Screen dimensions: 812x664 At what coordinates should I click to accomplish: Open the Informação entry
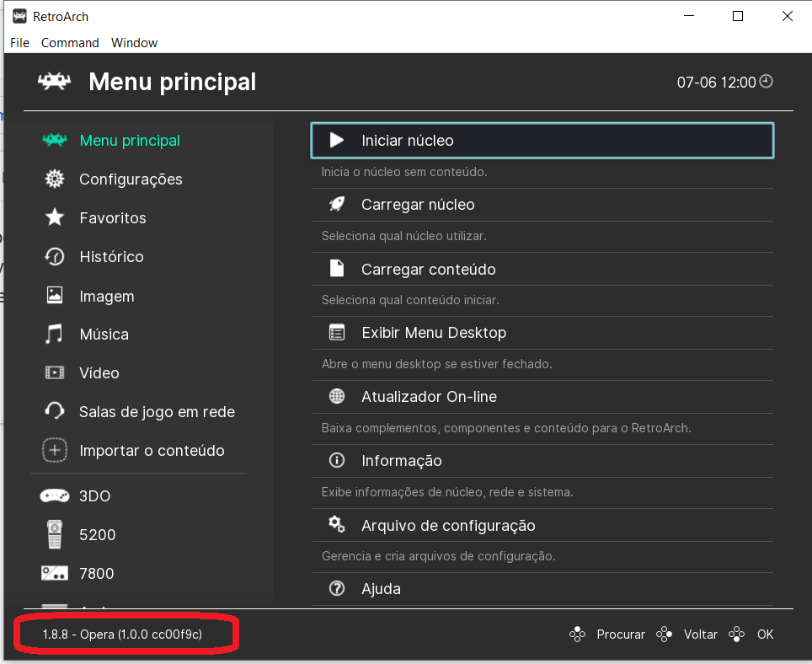click(x=542, y=460)
